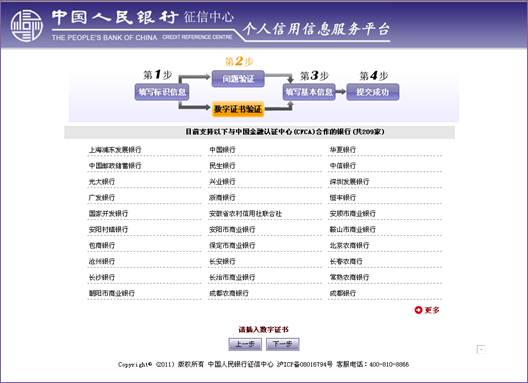
Task: Click the bank entry 保定市商业银行
Action: click(x=232, y=245)
